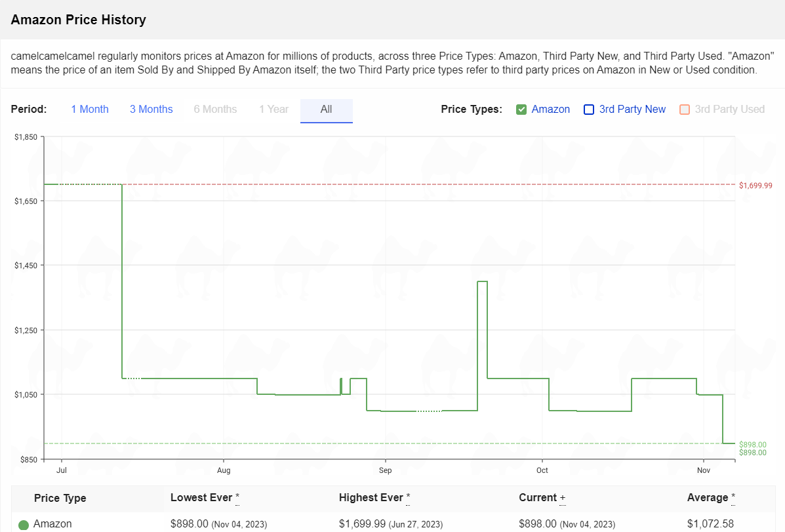Click the Price Types: label

472,109
